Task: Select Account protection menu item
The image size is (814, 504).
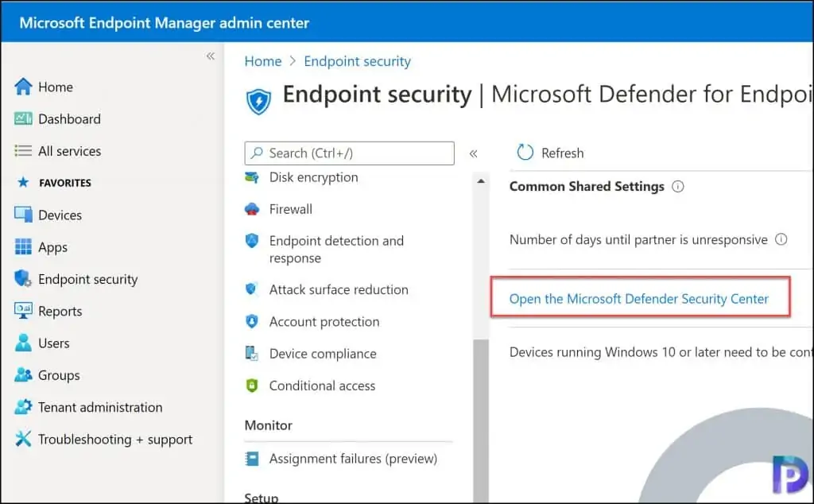Action: (324, 322)
